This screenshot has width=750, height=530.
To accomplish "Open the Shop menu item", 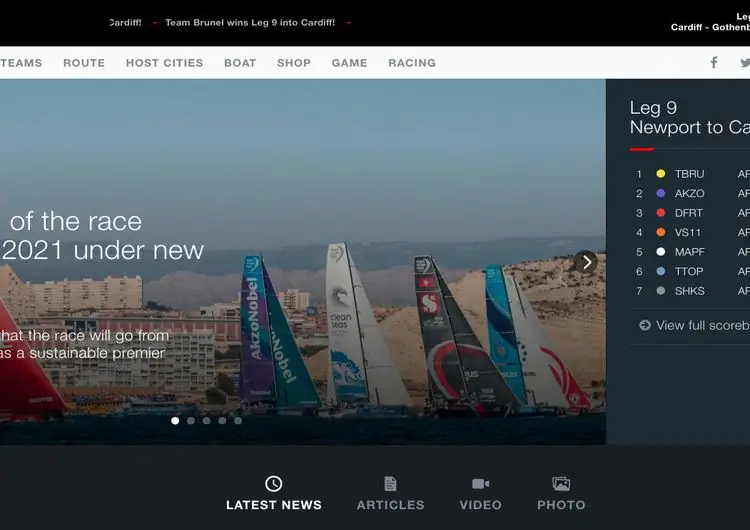I will [294, 63].
